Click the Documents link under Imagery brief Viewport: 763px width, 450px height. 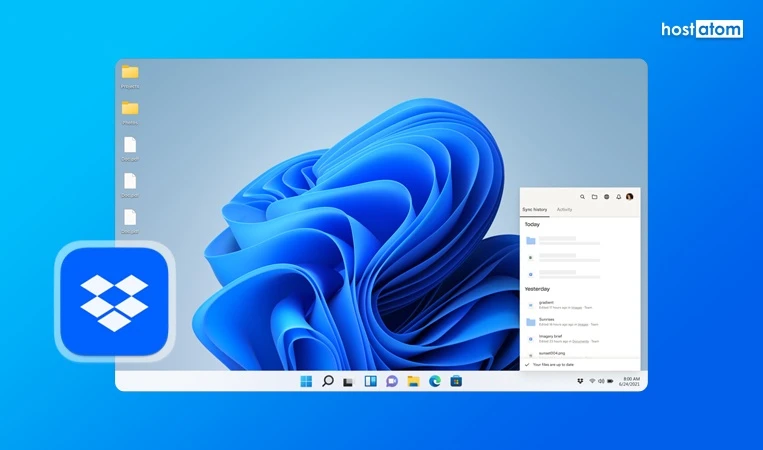(581, 342)
